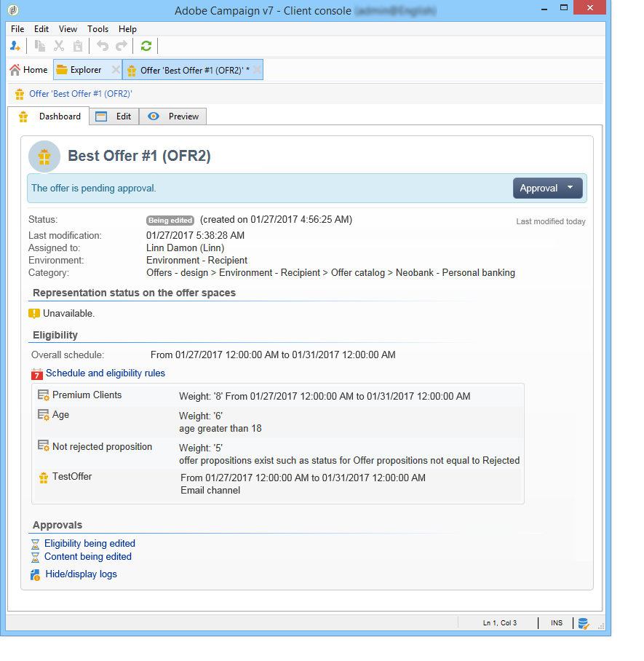Click the Age rule icon

[44, 415]
